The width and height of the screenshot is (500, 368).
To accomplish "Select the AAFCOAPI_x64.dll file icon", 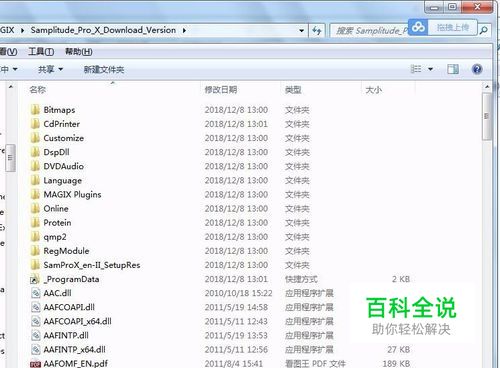I will click(x=35, y=321).
